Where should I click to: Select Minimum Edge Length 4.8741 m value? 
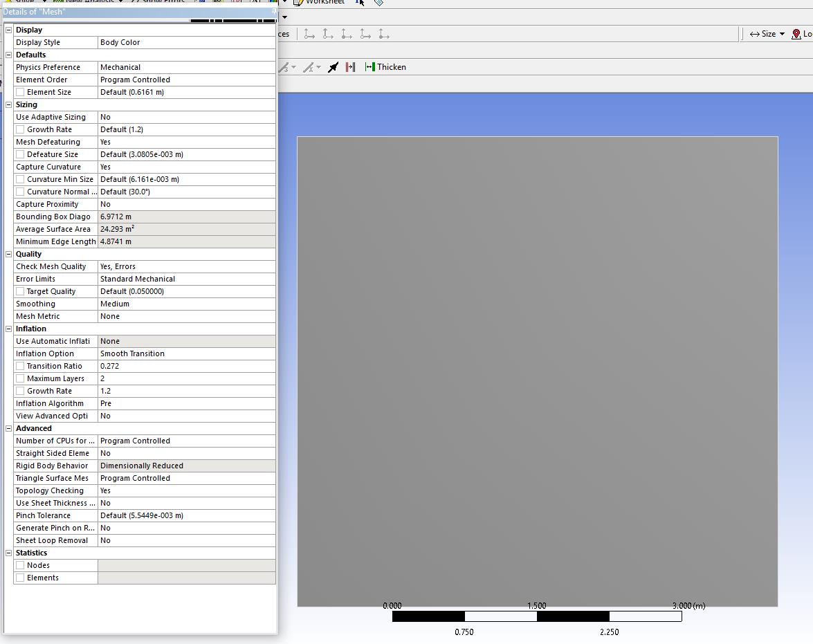pos(187,241)
